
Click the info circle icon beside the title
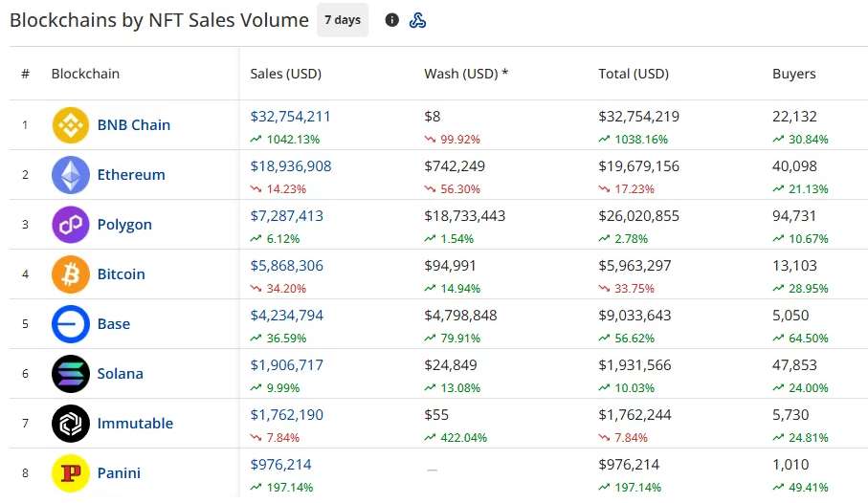tap(392, 20)
